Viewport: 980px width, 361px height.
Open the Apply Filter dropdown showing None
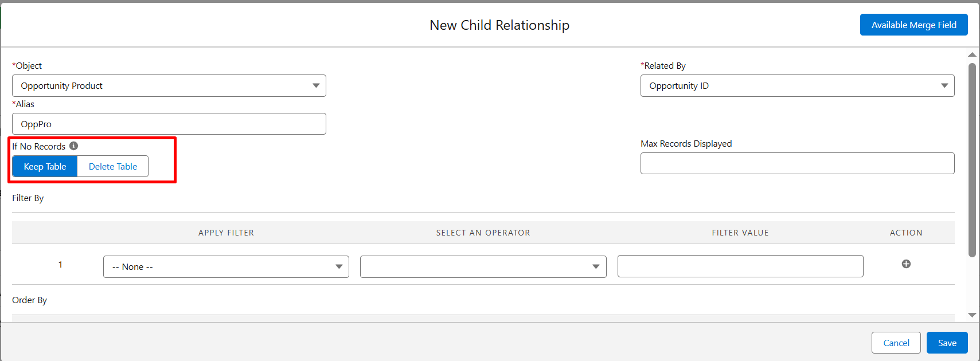(226, 267)
